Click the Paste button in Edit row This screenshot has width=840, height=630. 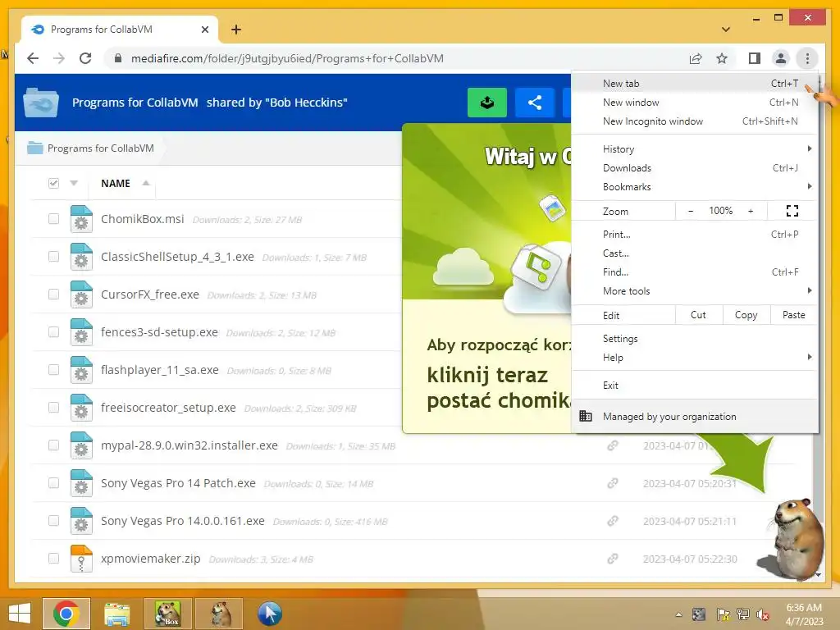[x=794, y=315]
